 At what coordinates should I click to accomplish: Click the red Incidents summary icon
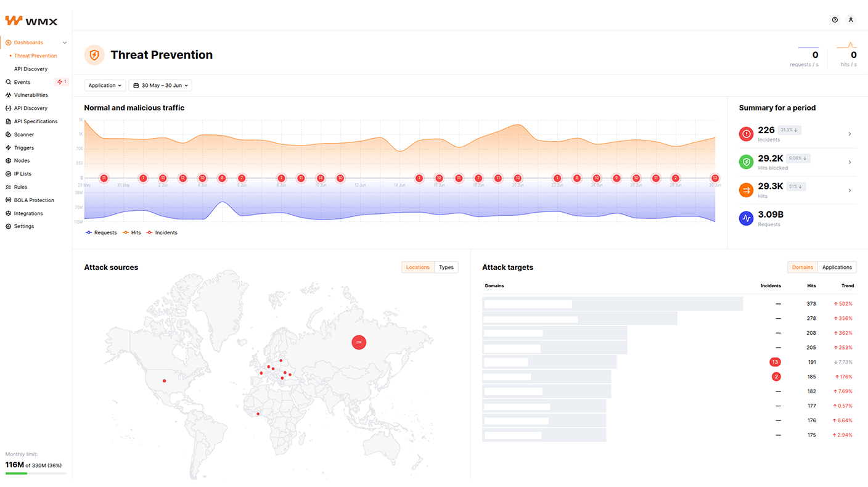746,134
